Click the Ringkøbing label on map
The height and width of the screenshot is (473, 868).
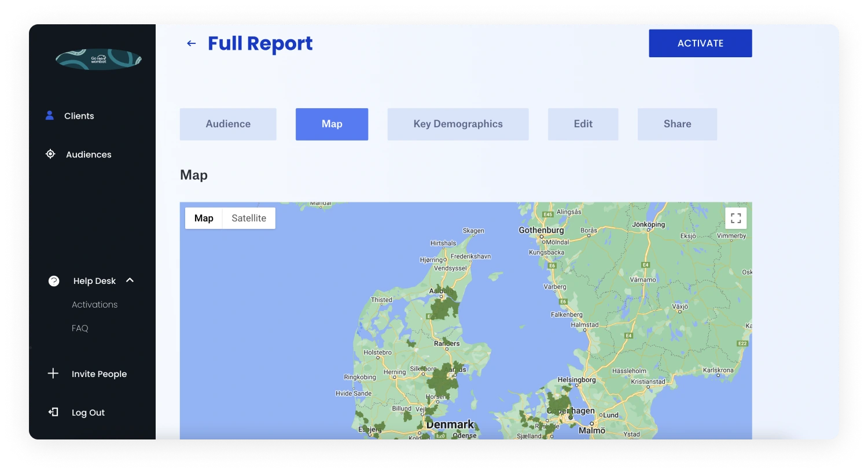[x=360, y=377]
